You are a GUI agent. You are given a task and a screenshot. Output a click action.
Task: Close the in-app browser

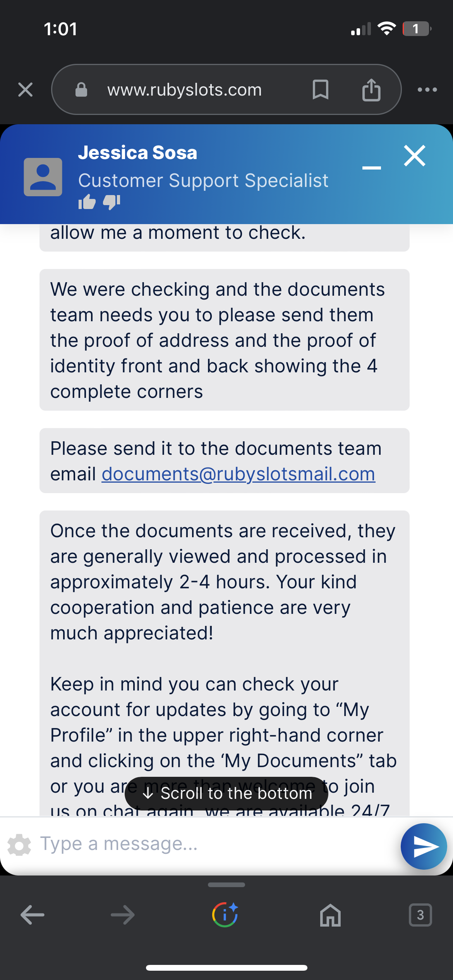(26, 89)
